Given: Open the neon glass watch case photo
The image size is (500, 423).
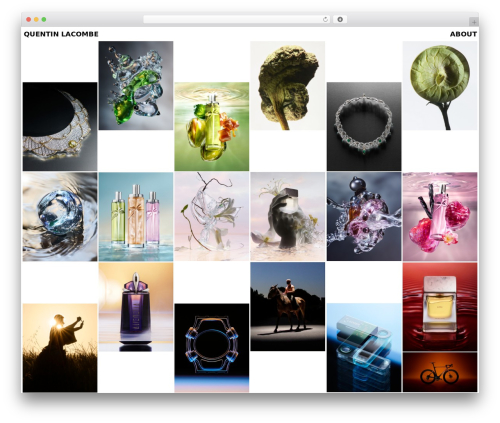Looking at the screenshot, I should click(212, 348).
